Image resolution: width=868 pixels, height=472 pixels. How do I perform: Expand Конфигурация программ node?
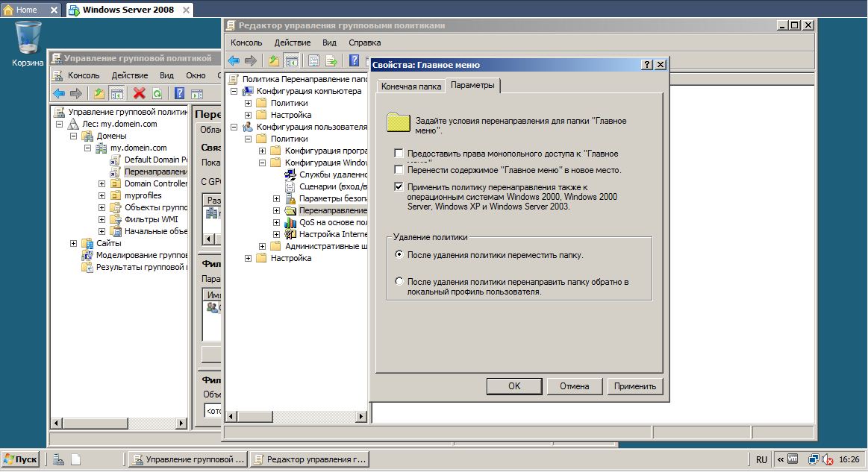263,151
